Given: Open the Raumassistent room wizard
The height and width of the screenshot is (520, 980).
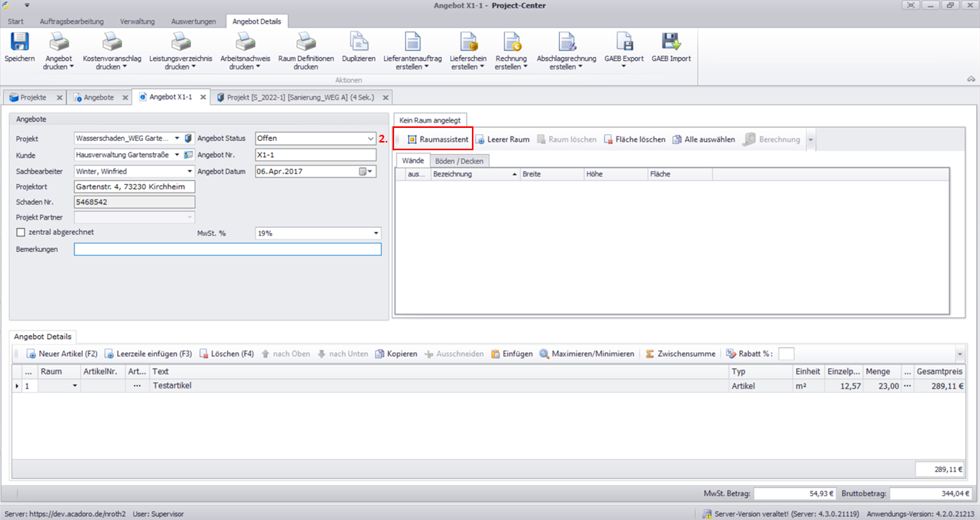Looking at the screenshot, I should pyautogui.click(x=437, y=139).
